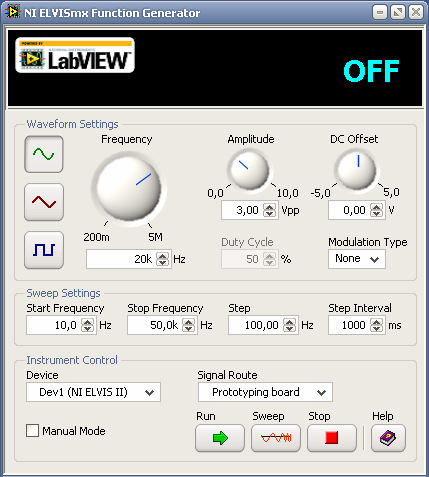Start the frequency Sweep button
Screen dimensions: 429x477
[x=276, y=438]
